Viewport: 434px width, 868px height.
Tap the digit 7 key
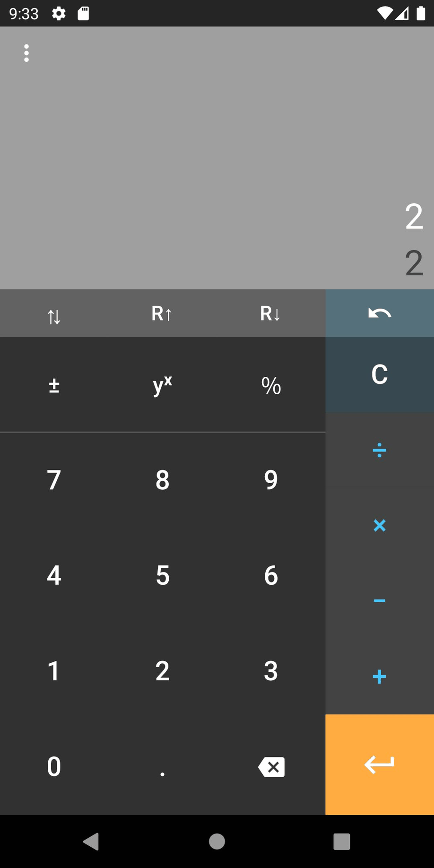[54, 480]
